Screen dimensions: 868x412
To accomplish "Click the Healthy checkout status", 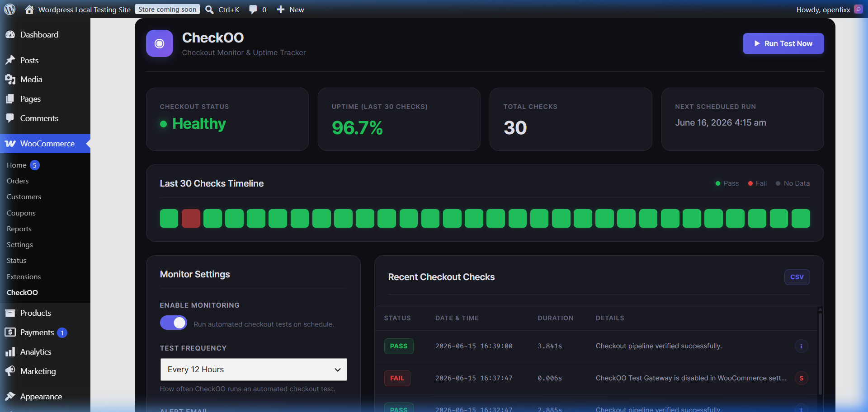I will coord(193,124).
